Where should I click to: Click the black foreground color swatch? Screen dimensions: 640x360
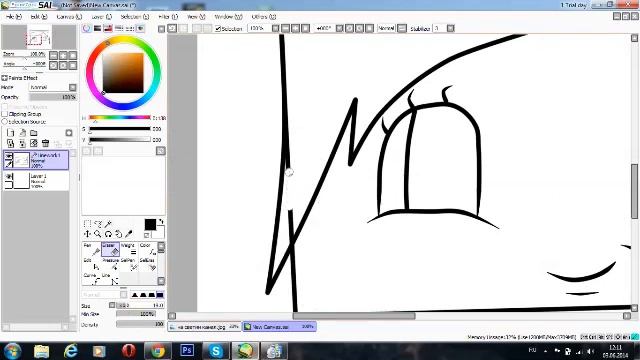[150, 224]
